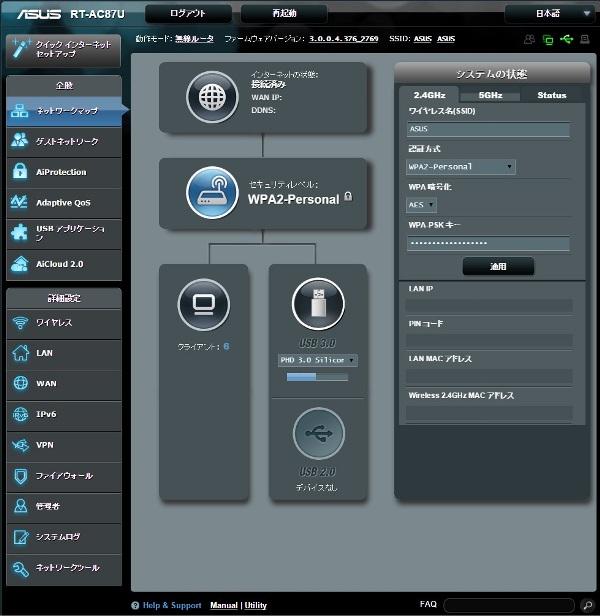The image size is (600, 616).
Task: Open the IPv6 settings menu item
Action: pos(64,414)
